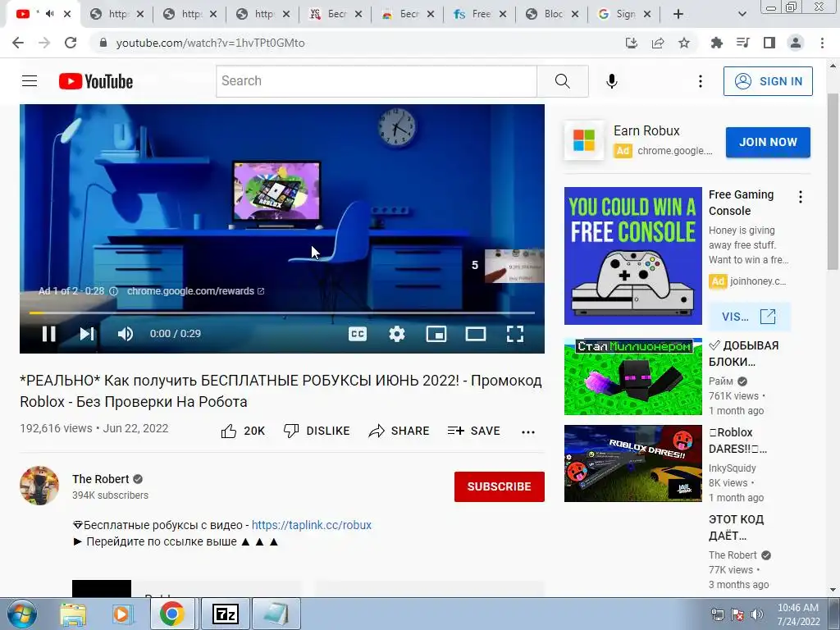Click the VIS... visit site button
The image size is (840, 630).
748,316
